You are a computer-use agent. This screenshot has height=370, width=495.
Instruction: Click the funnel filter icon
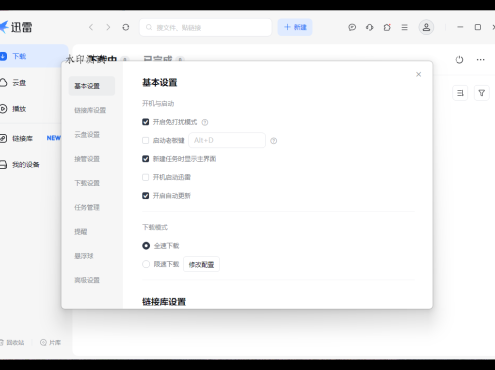pos(482,93)
